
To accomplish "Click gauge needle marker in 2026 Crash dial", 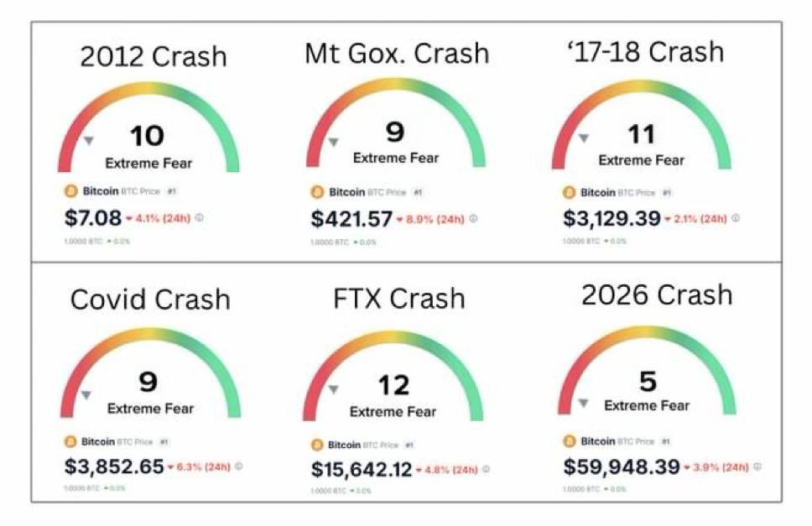I will click(584, 403).
